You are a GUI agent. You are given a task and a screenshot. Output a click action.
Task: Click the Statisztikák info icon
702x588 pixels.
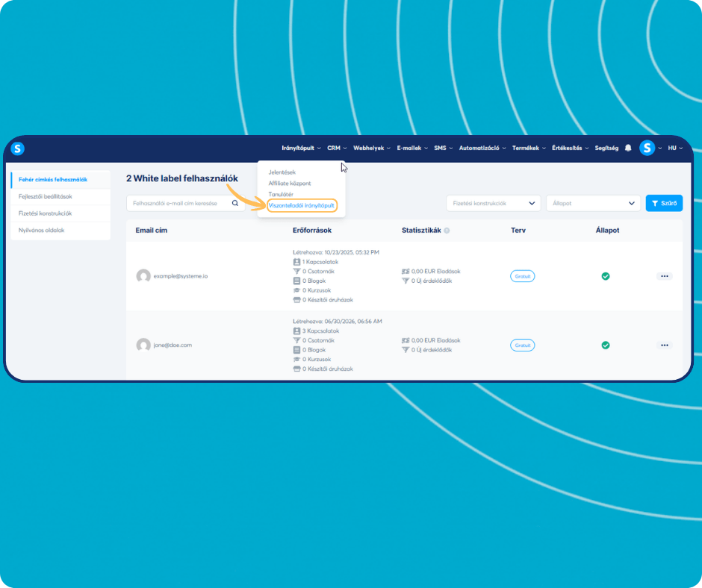447,231
